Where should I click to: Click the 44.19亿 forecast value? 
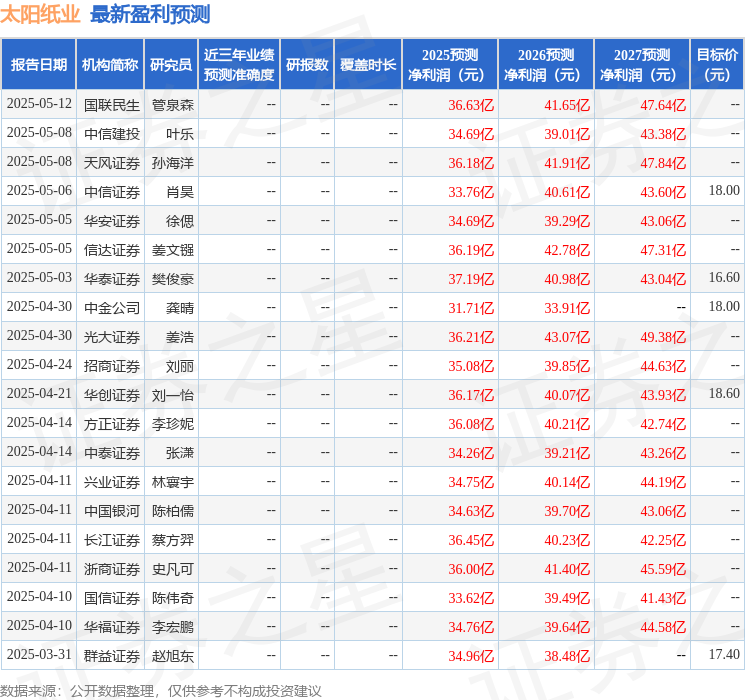(x=663, y=482)
